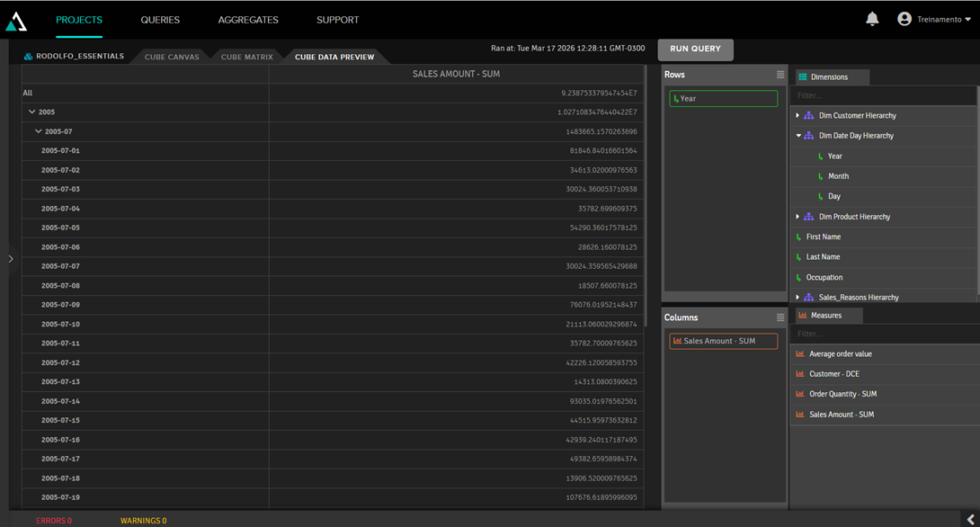Click the Errors 0 status link
The width and height of the screenshot is (980, 527).
[54, 521]
